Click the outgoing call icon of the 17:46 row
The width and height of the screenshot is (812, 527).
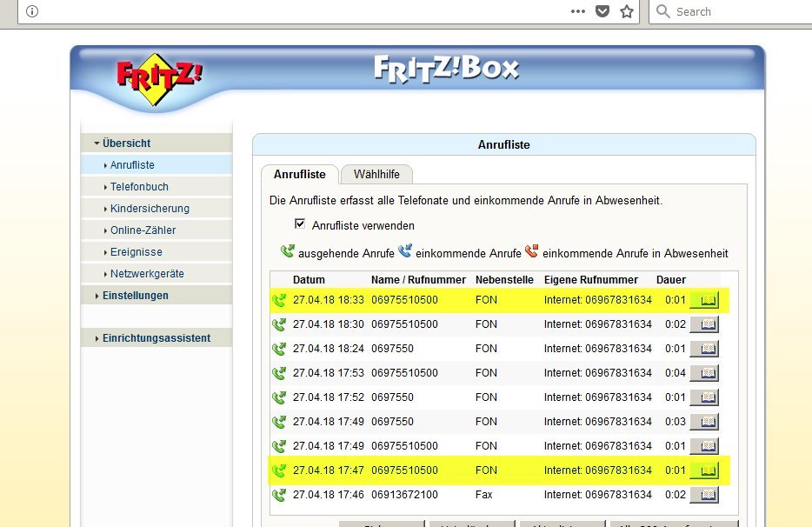click(279, 495)
